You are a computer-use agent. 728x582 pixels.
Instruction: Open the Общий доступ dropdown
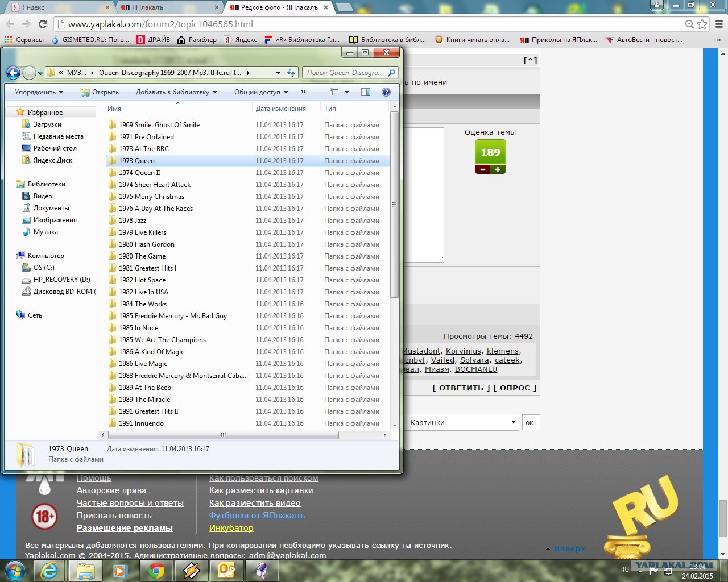coord(261,92)
